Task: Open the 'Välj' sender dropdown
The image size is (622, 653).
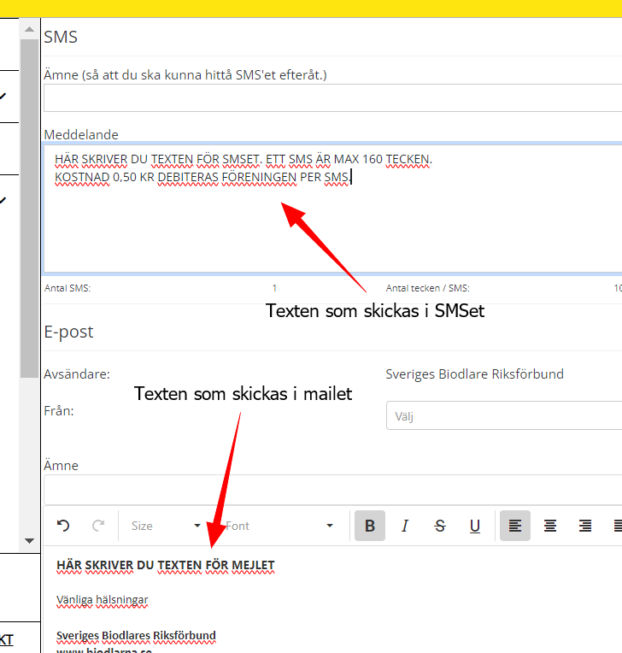Action: pos(503,415)
